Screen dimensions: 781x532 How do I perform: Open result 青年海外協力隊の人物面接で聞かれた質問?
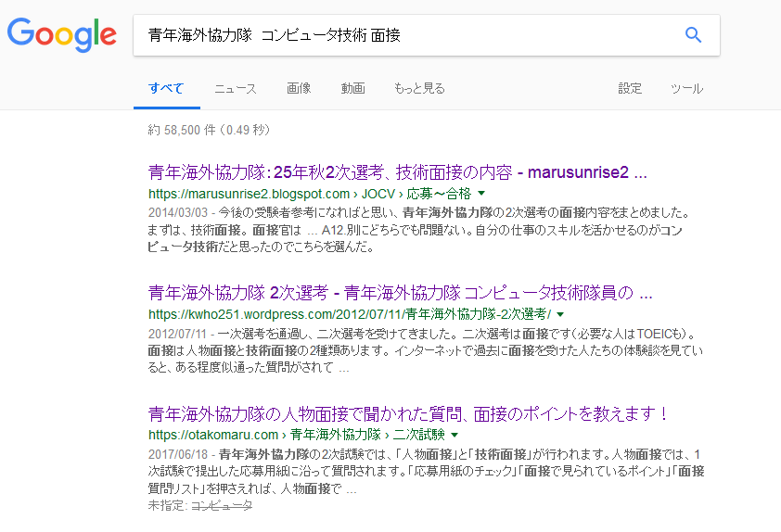pyautogui.click(x=408, y=414)
